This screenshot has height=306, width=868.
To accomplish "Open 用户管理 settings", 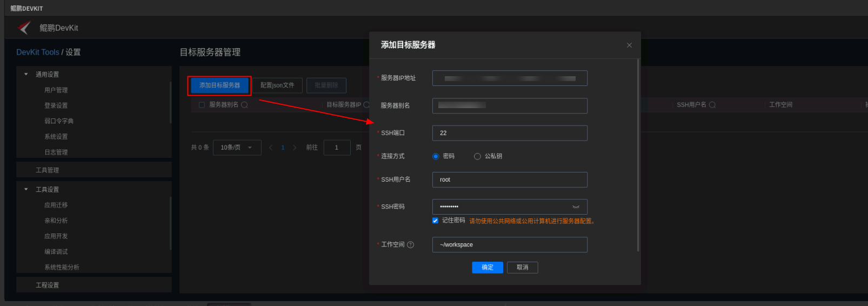I will coord(56,90).
